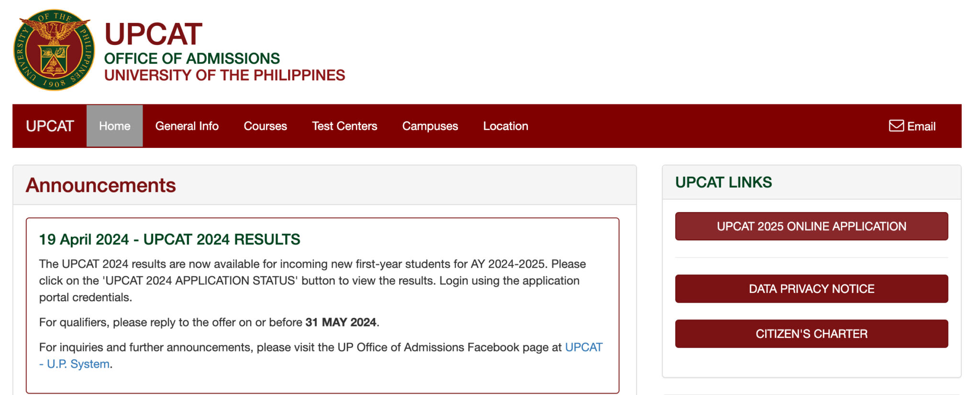Click the UPCAT brand in the navbar
Viewport: 980px width, 395px height.
click(x=50, y=126)
